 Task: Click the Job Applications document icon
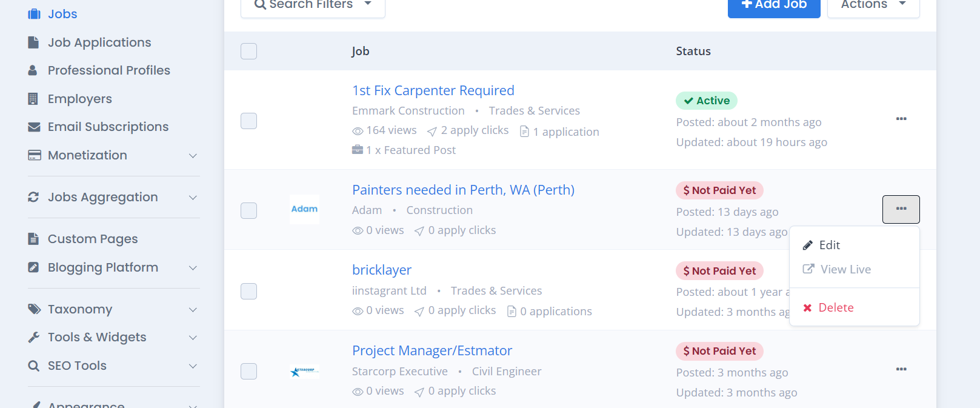pos(33,42)
